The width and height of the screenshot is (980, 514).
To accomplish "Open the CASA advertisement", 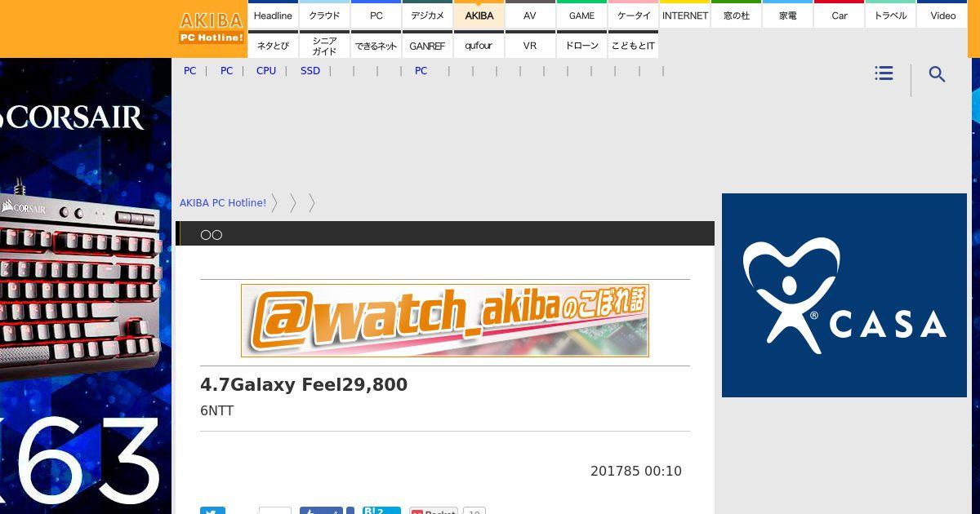I will [x=844, y=295].
